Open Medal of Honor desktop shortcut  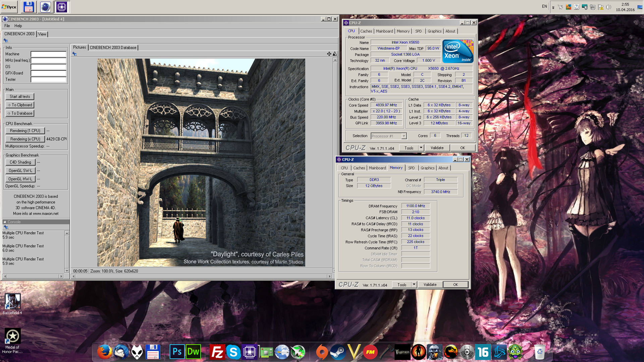[12, 341]
